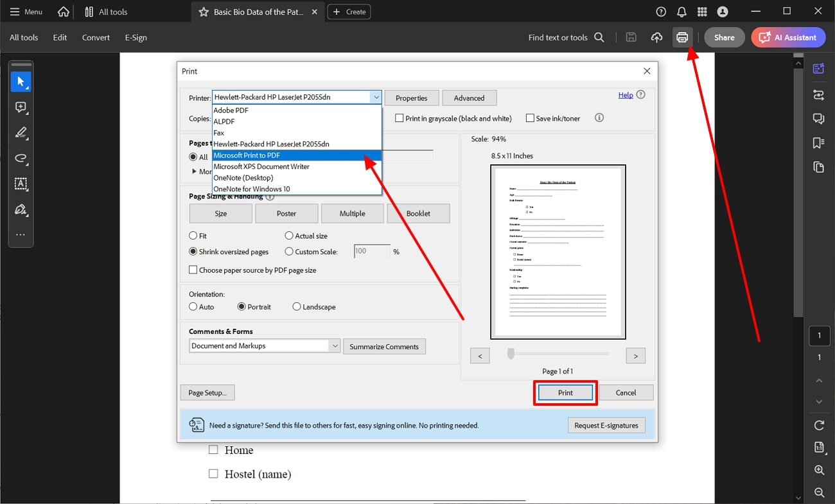Click the Custom Scale percentage field
This screenshot has width=835, height=504.
(372, 252)
